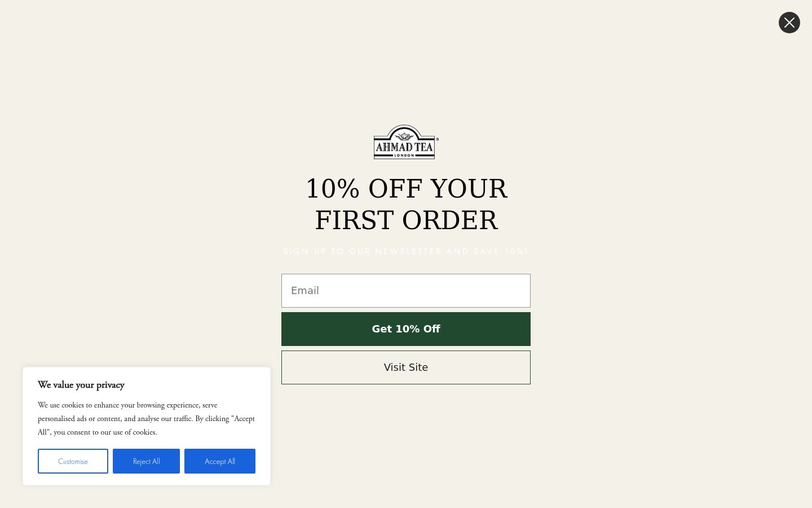Image resolution: width=812 pixels, height=508 pixels.
Task: Open cookie preferences with Customise
Action: point(73,461)
